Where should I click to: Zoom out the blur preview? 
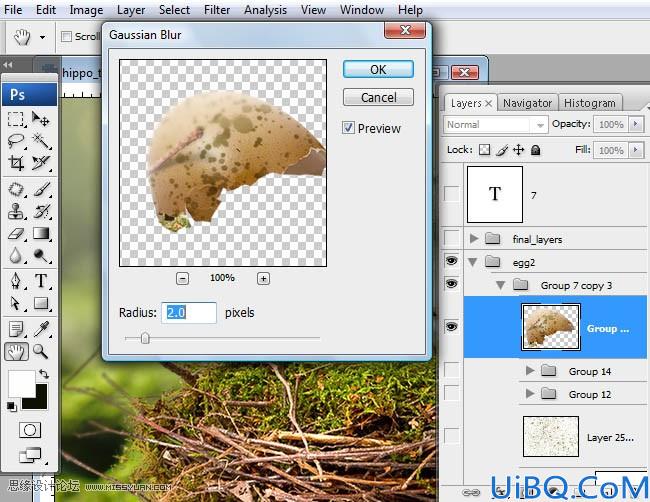(x=182, y=278)
